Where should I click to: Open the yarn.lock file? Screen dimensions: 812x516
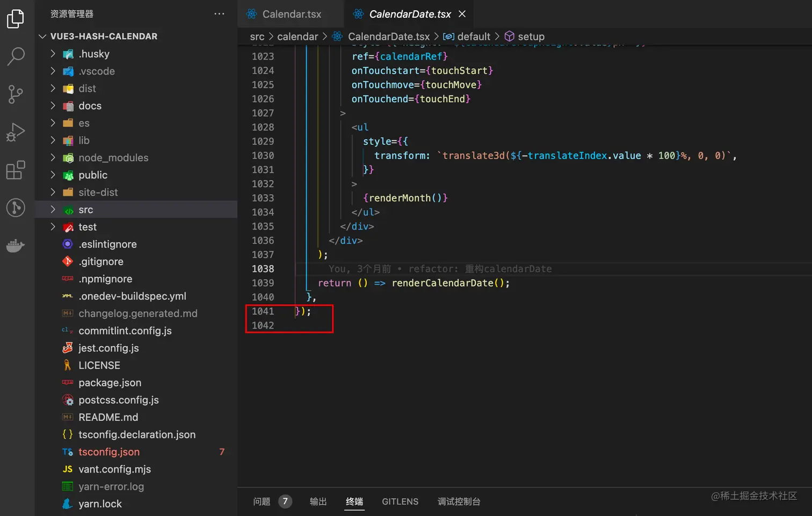136,504
